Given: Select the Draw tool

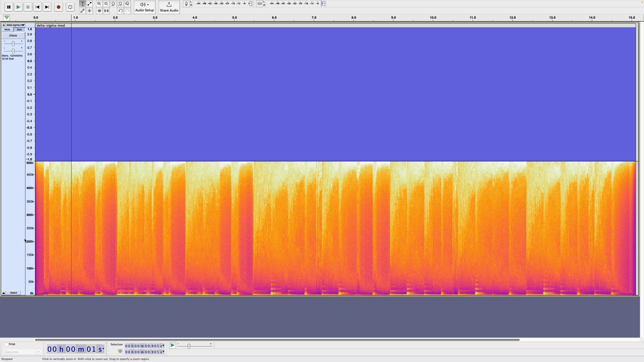Looking at the screenshot, I should pyautogui.click(x=82, y=11).
